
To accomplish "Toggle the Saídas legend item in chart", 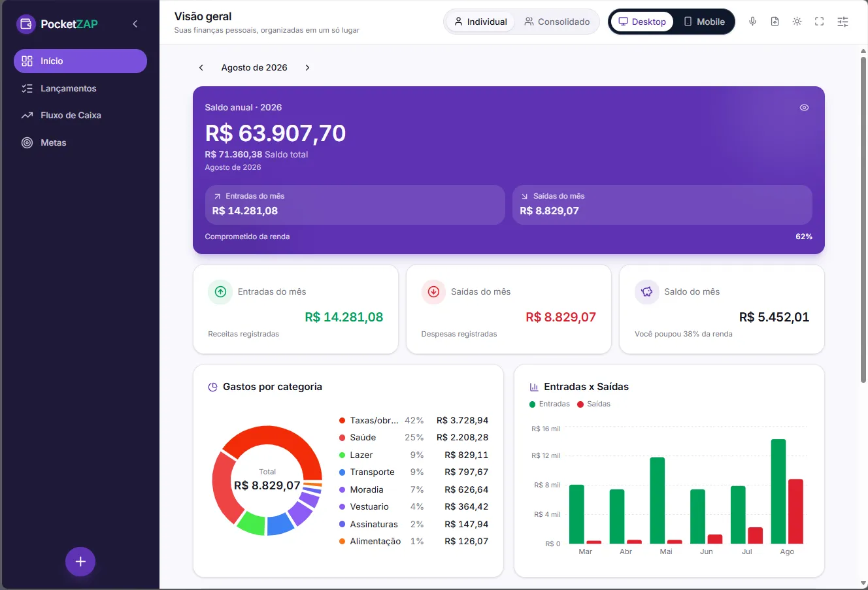I will point(593,404).
